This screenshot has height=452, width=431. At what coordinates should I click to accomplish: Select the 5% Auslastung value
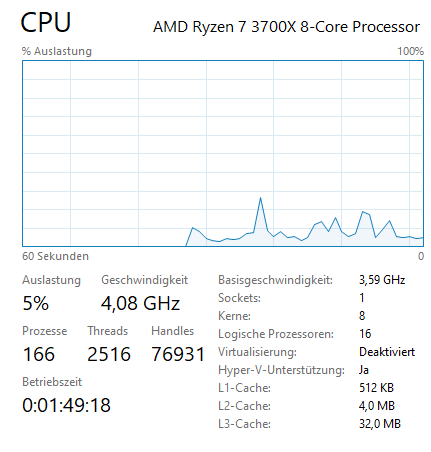pyautogui.click(x=36, y=303)
